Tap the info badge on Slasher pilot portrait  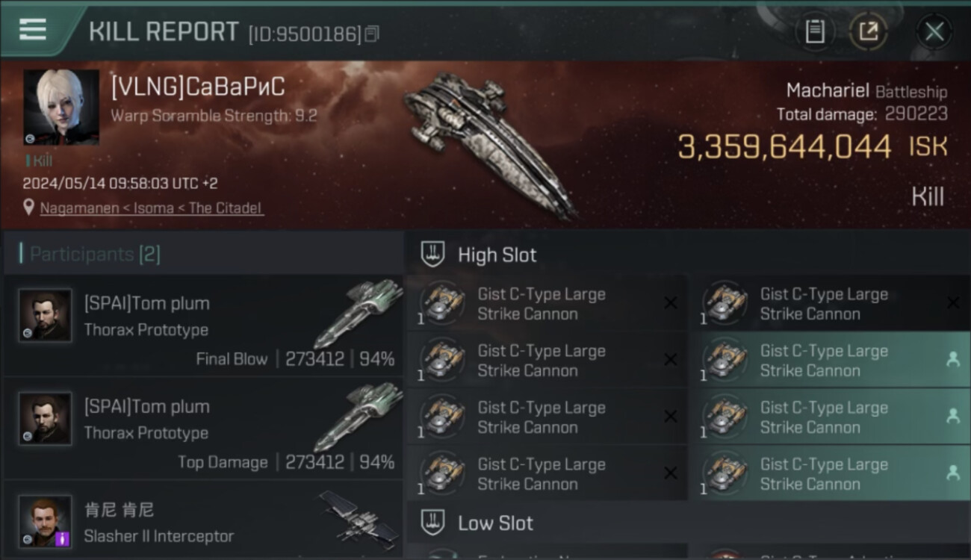pos(63,538)
